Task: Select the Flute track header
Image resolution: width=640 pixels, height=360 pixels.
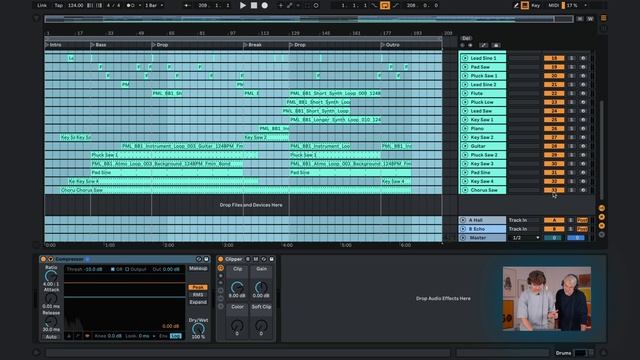Action: coord(483,93)
